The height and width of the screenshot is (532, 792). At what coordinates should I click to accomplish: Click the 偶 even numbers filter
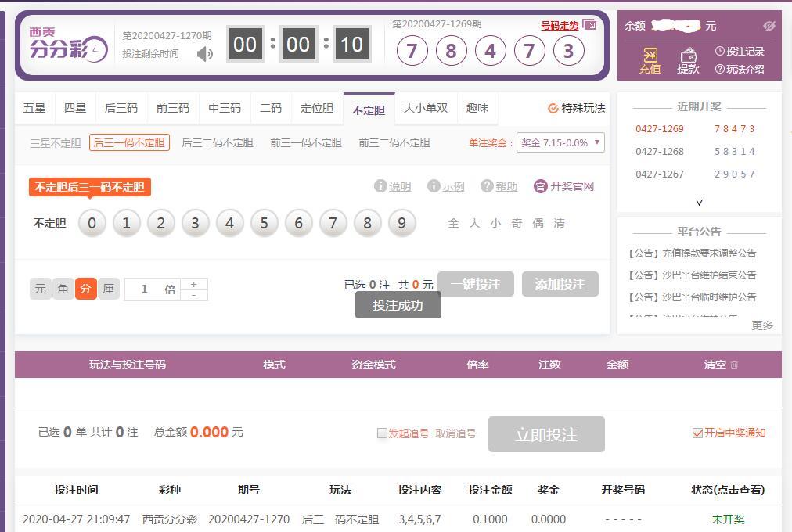(538, 223)
